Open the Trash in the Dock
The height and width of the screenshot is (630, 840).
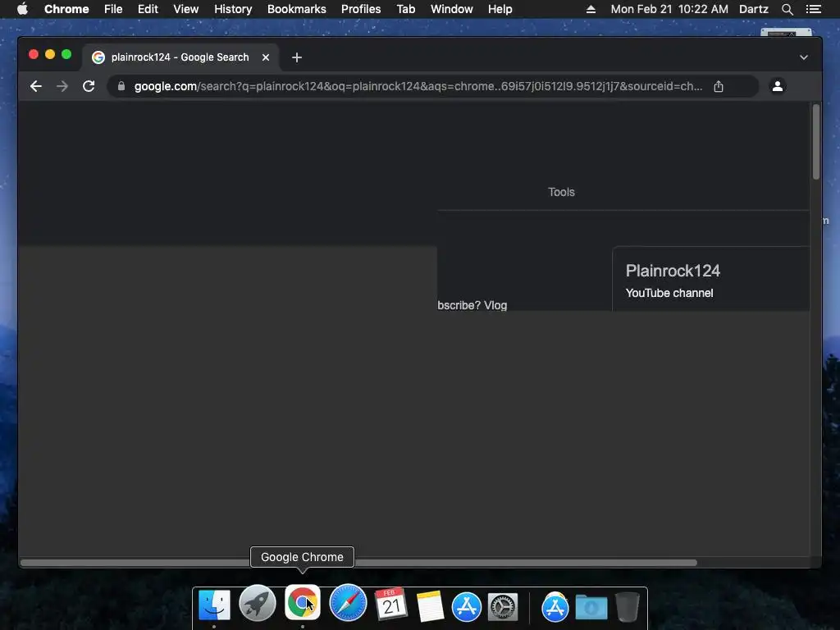[x=628, y=607]
